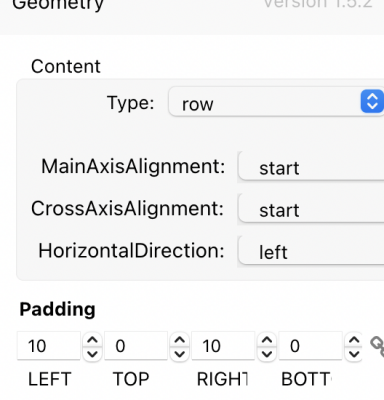Open the MainAxisAlignment dropdown
Screen dimensions: 384x400
(x=311, y=166)
